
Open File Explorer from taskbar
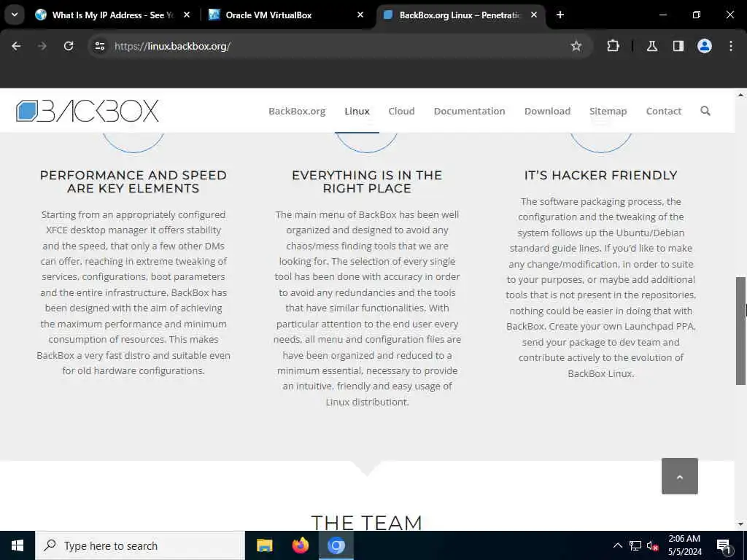tap(264, 545)
